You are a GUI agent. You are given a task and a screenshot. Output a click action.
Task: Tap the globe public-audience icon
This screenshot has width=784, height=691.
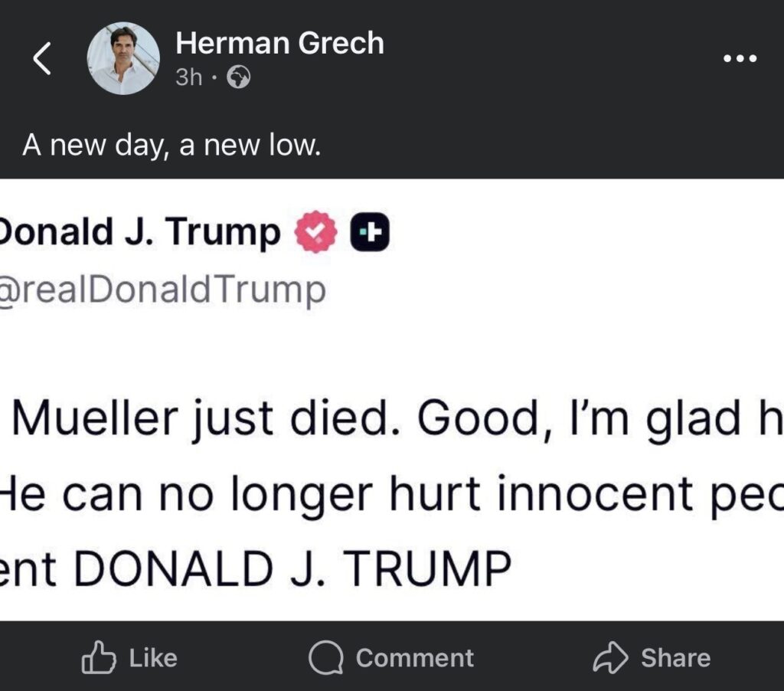point(239,78)
